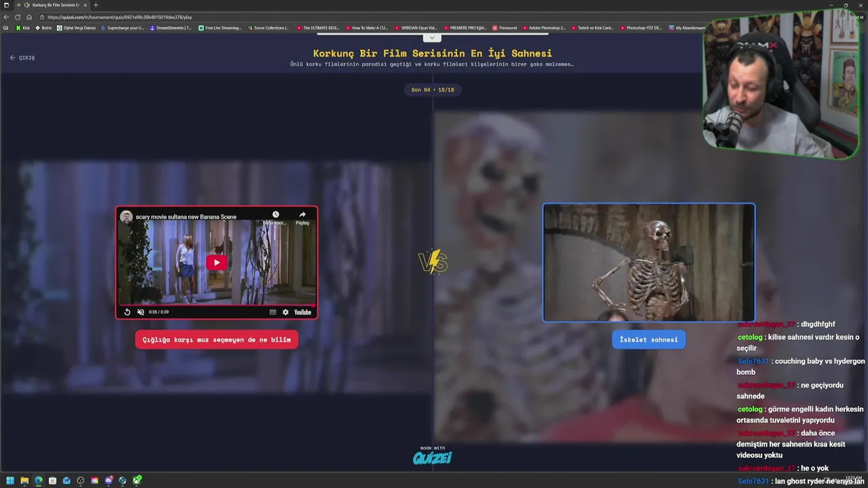Open Microsoft Store from taskbar
The image size is (868, 488).
coord(52,481)
